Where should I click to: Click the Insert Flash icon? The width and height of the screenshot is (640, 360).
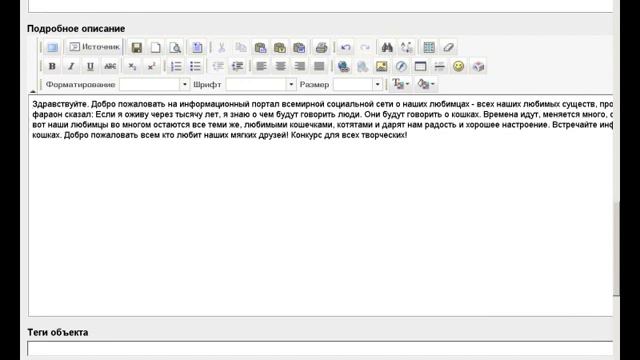pyautogui.click(x=401, y=66)
